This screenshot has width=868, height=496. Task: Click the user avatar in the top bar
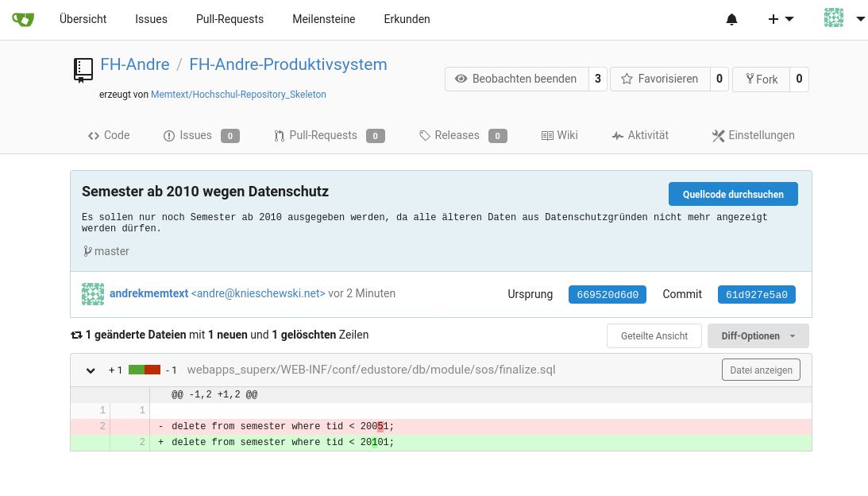833,18
